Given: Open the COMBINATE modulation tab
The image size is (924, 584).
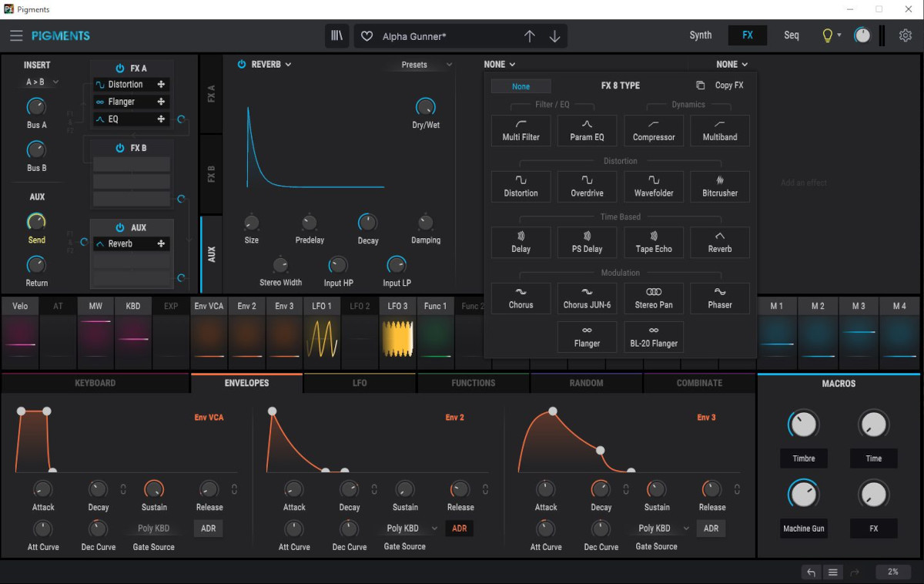Looking at the screenshot, I should (699, 383).
